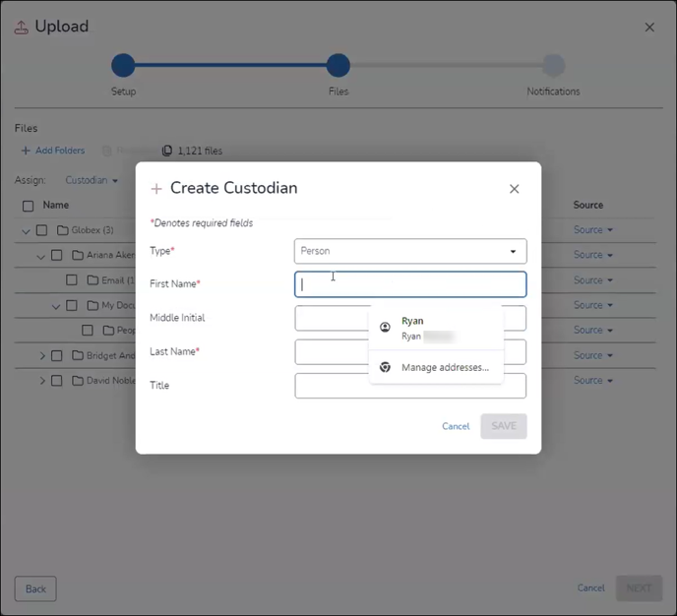Check the Email folder checkbox

(72, 280)
